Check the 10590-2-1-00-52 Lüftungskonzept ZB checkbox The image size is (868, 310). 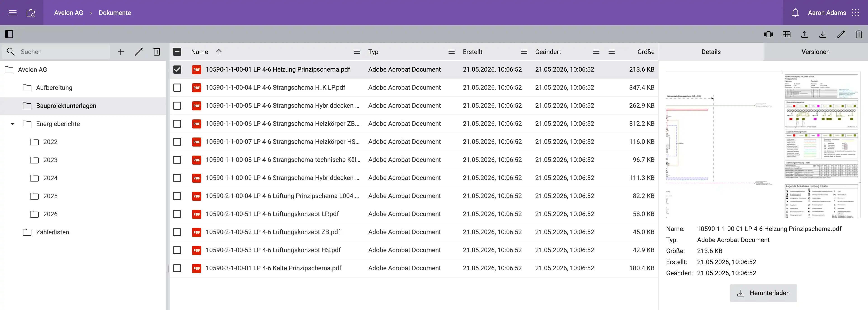(177, 232)
